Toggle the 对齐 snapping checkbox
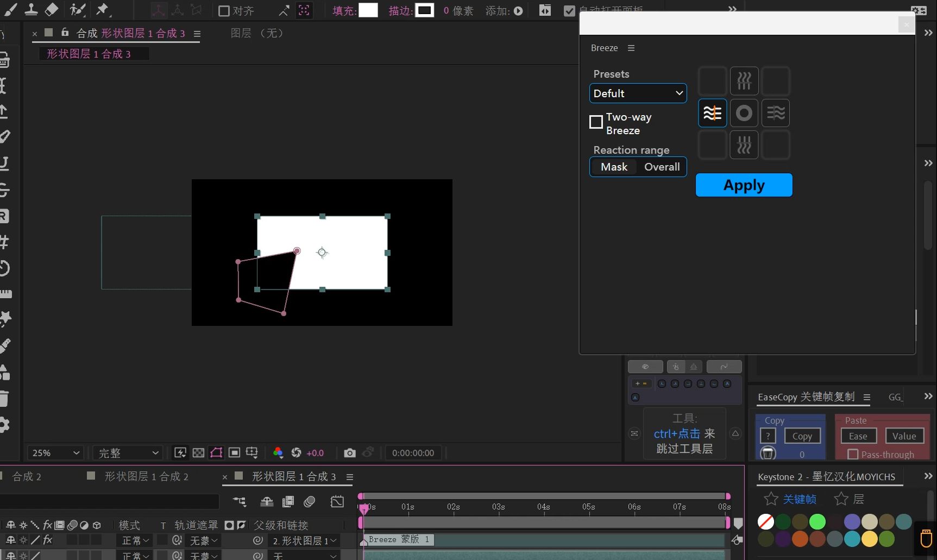Image resolution: width=937 pixels, height=560 pixels. [224, 11]
